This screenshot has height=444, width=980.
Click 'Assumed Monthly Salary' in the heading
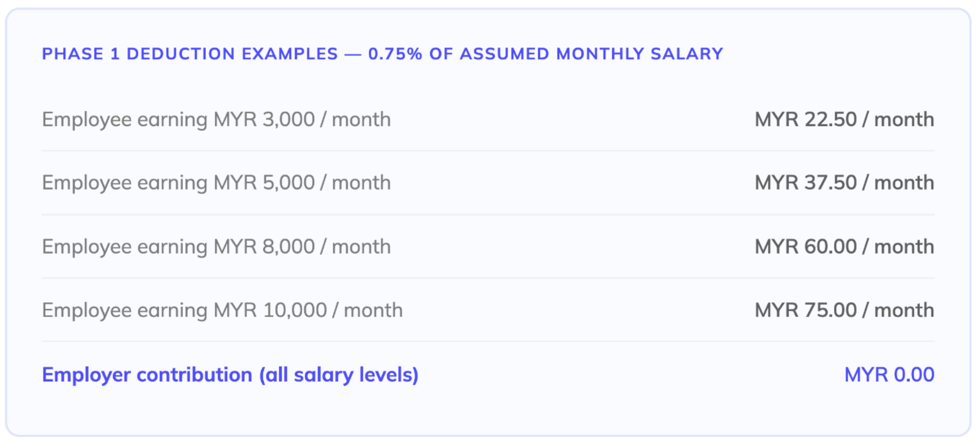[x=592, y=54]
